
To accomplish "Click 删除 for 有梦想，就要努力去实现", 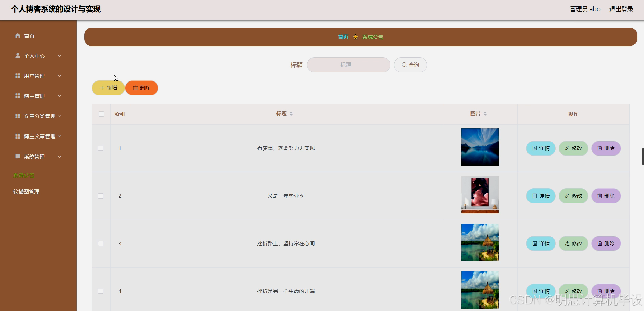I will (x=606, y=148).
